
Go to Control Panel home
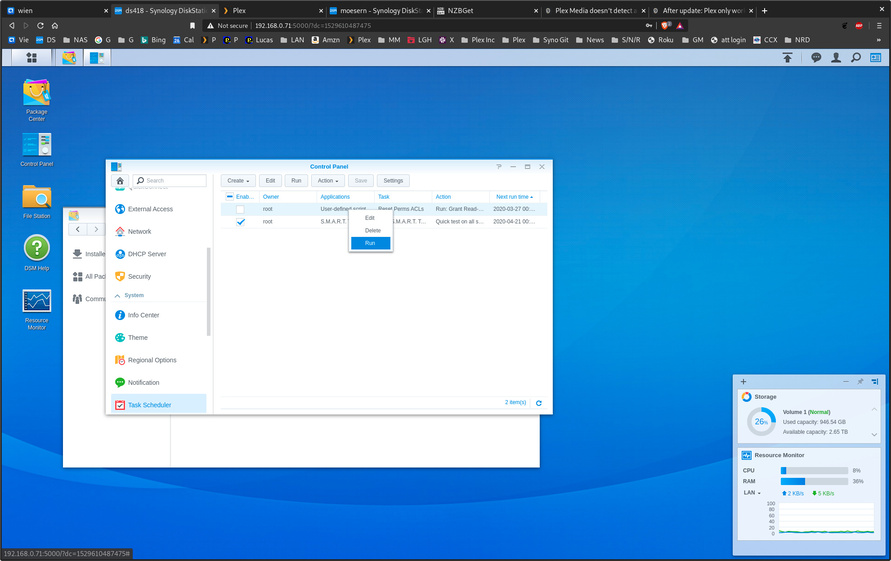pos(119,181)
